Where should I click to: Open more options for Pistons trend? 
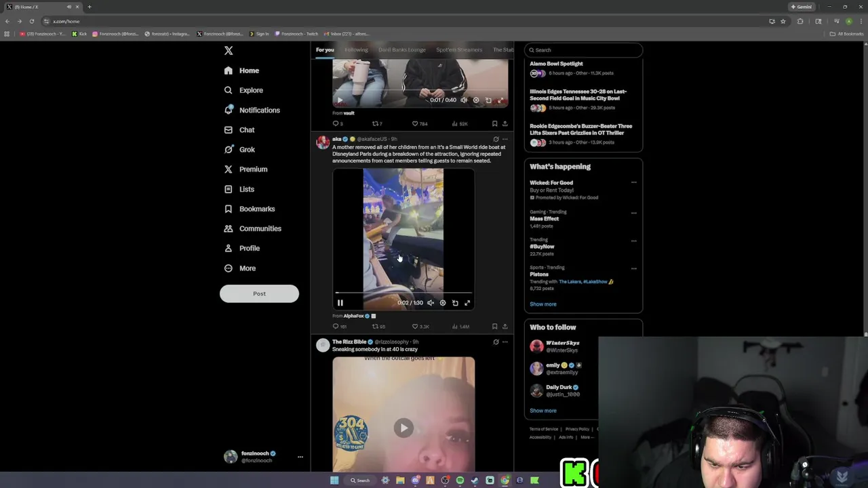coord(634,268)
